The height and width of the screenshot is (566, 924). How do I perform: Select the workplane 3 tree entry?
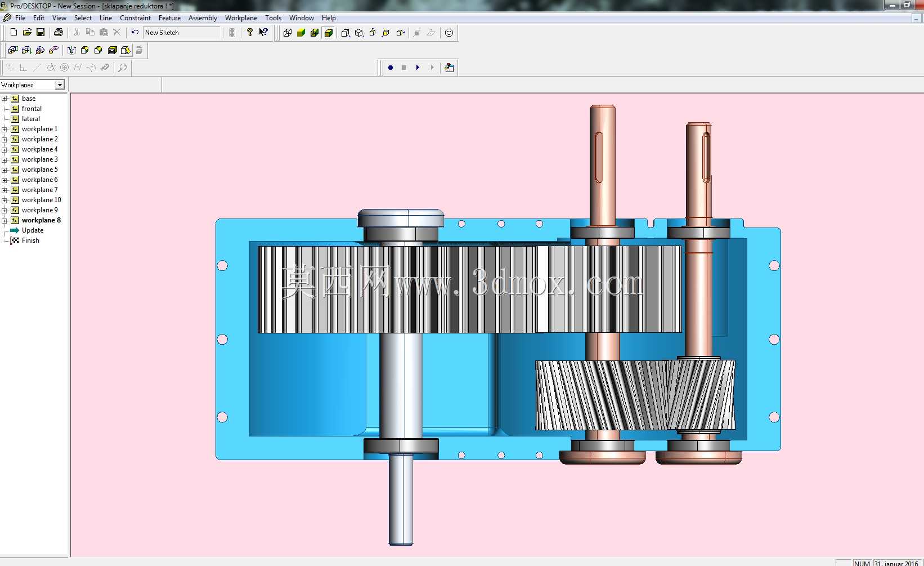(39, 159)
